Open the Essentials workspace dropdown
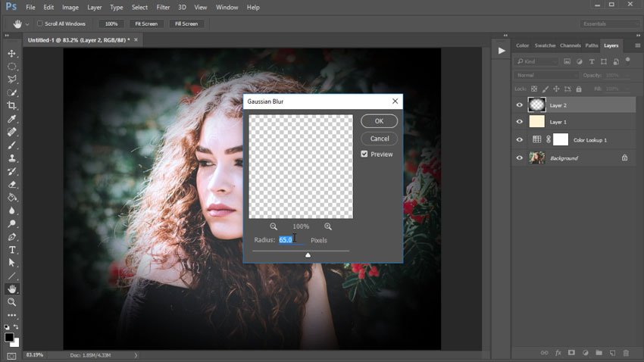The height and width of the screenshot is (362, 644). (609, 23)
